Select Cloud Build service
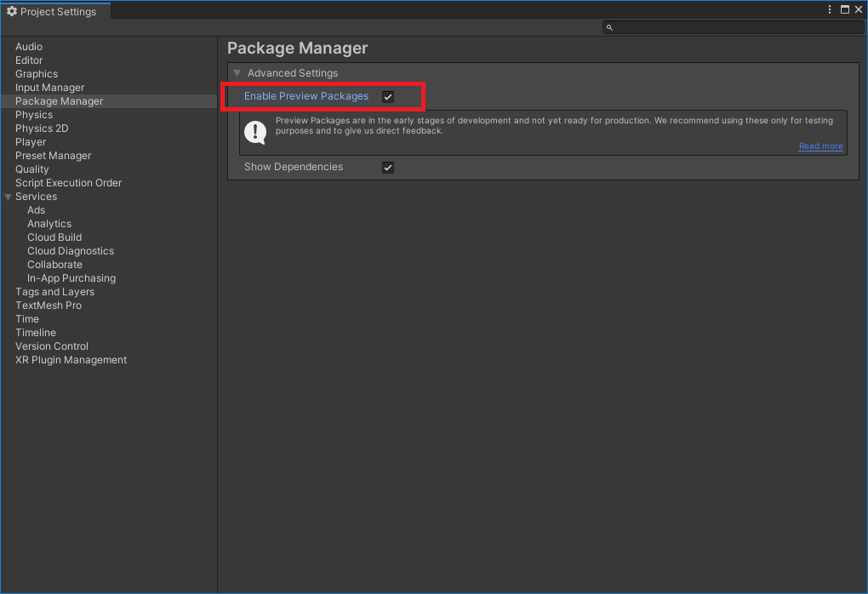The height and width of the screenshot is (594, 868). (54, 237)
